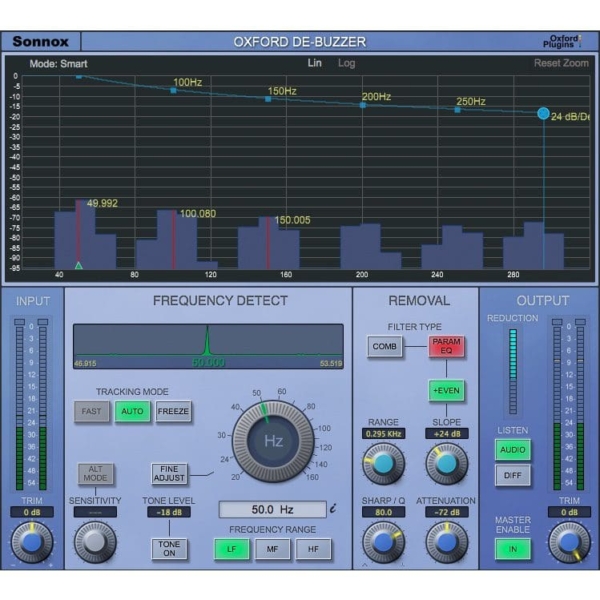Screen dimensions: 600x600
Task: Click the output TRIM knob
Action: click(x=569, y=542)
